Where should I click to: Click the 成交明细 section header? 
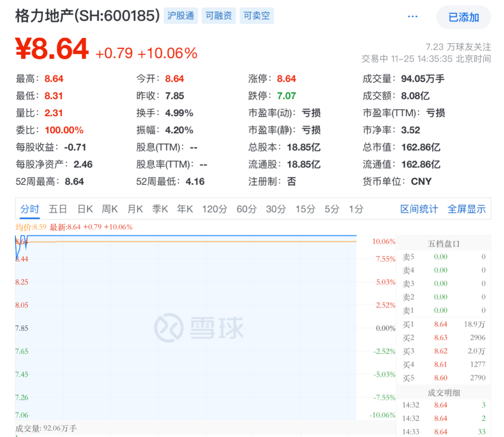[x=444, y=393]
